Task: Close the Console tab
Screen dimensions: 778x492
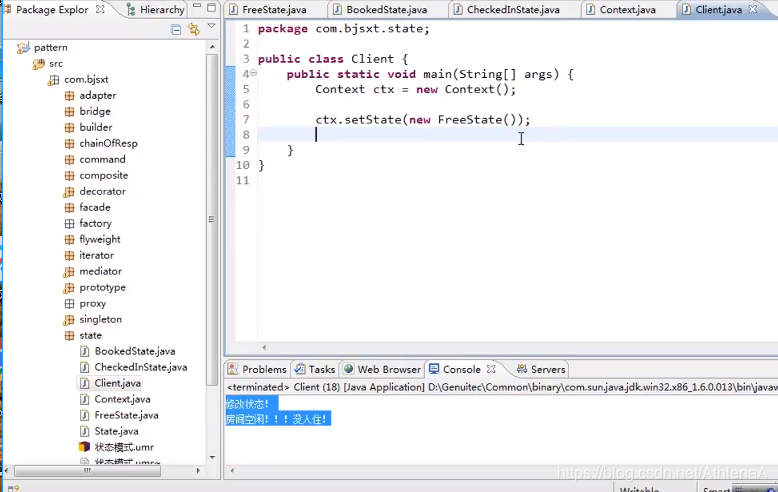Action: coord(491,369)
